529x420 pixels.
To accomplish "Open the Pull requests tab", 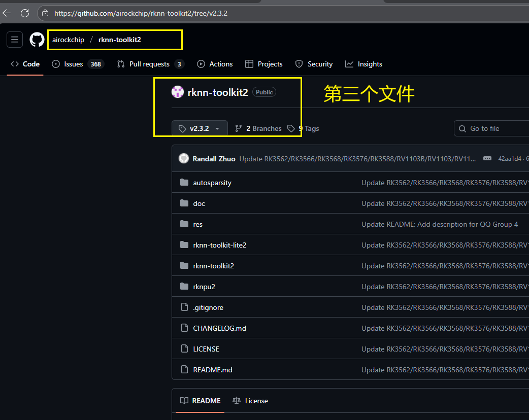I will click(150, 64).
